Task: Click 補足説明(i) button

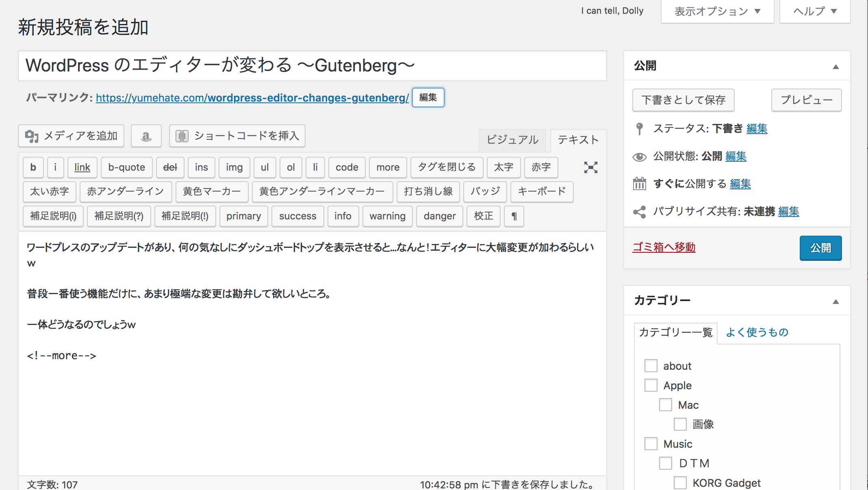Action: pyautogui.click(x=53, y=216)
